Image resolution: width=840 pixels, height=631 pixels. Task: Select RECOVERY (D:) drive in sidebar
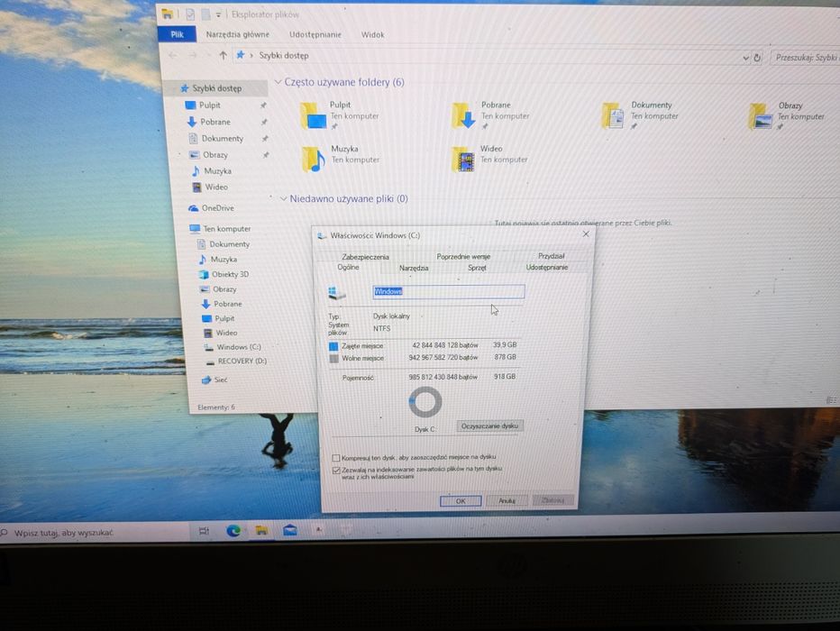tap(242, 361)
